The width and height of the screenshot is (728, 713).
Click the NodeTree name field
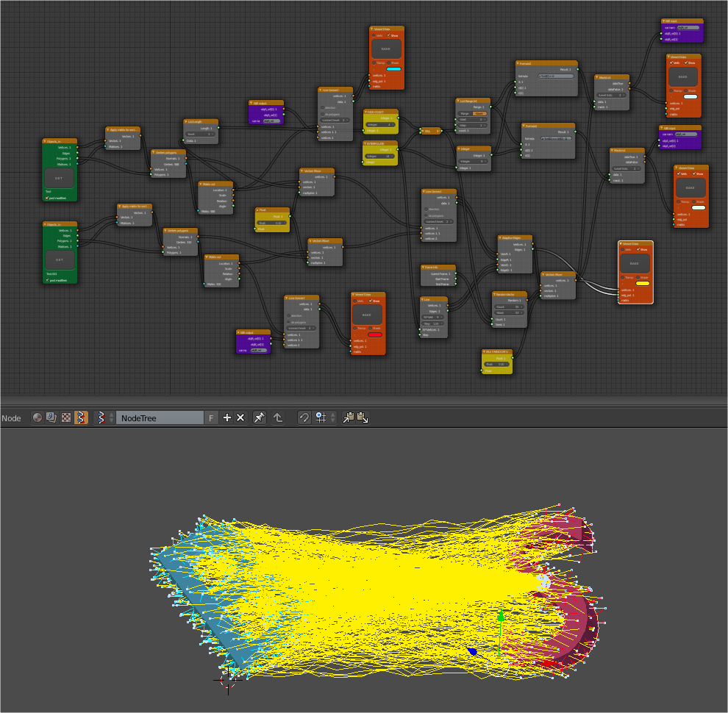[160, 418]
